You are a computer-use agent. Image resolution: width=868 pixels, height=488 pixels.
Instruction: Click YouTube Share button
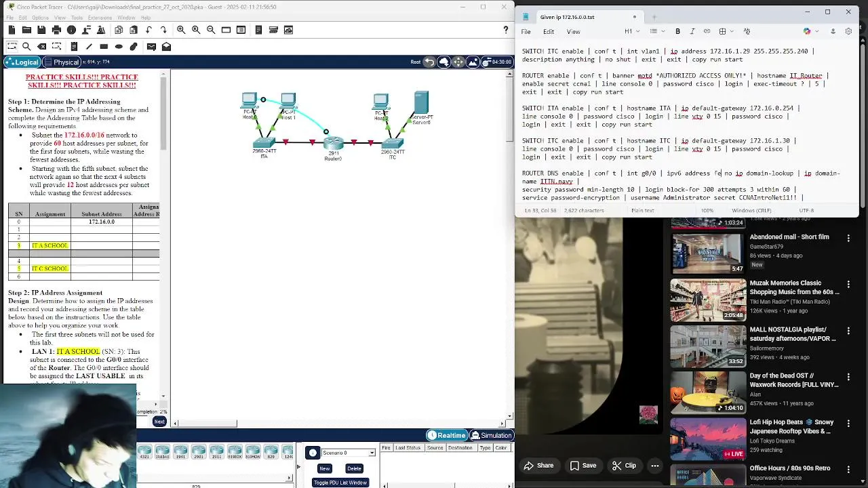tap(538, 466)
